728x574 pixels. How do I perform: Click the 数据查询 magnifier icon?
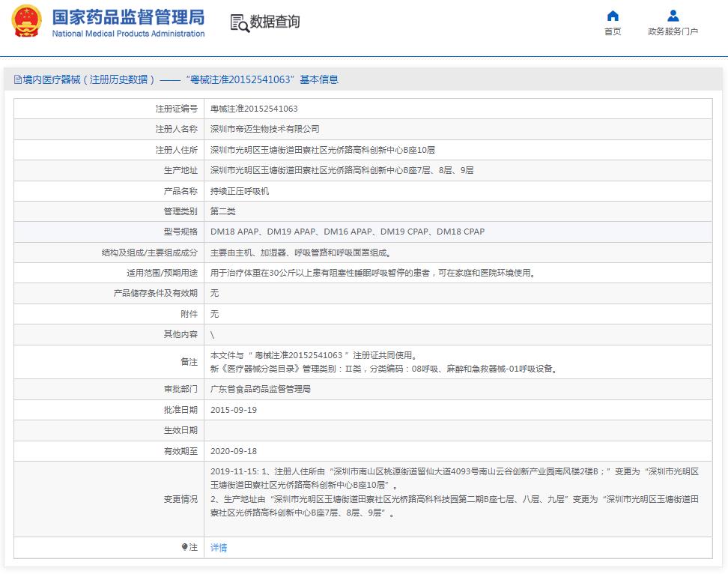(240, 23)
